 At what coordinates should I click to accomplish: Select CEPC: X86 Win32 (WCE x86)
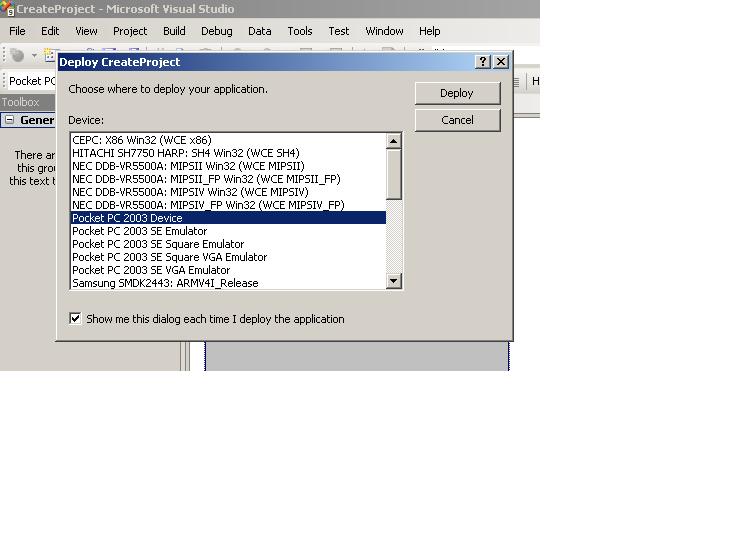click(x=228, y=140)
